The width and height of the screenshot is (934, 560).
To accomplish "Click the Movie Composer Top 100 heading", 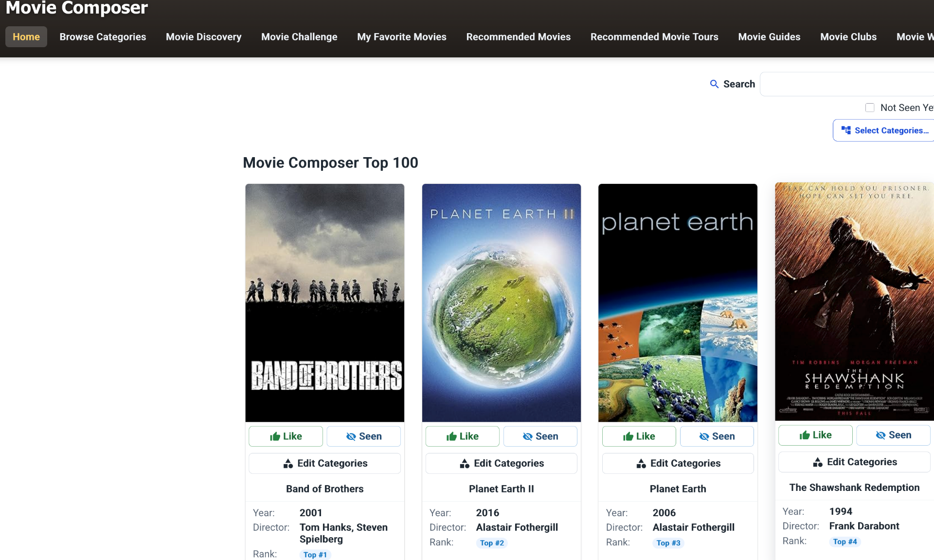I will click(x=330, y=163).
